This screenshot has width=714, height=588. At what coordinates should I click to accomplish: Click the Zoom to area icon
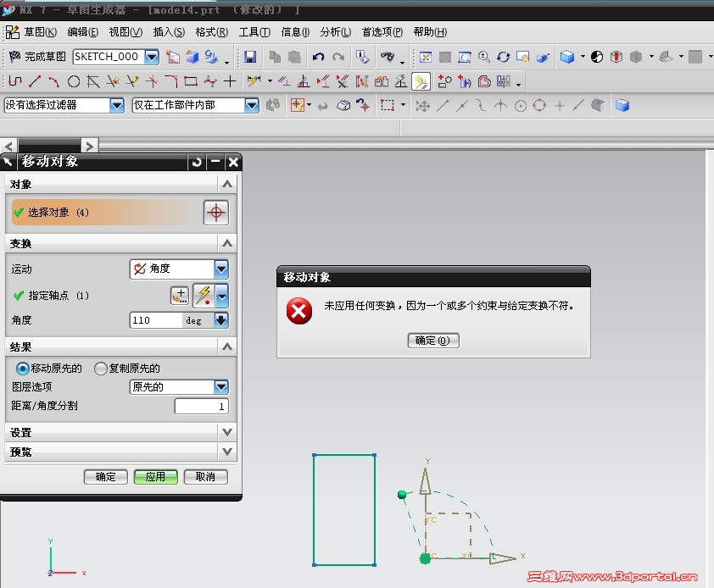(465, 57)
